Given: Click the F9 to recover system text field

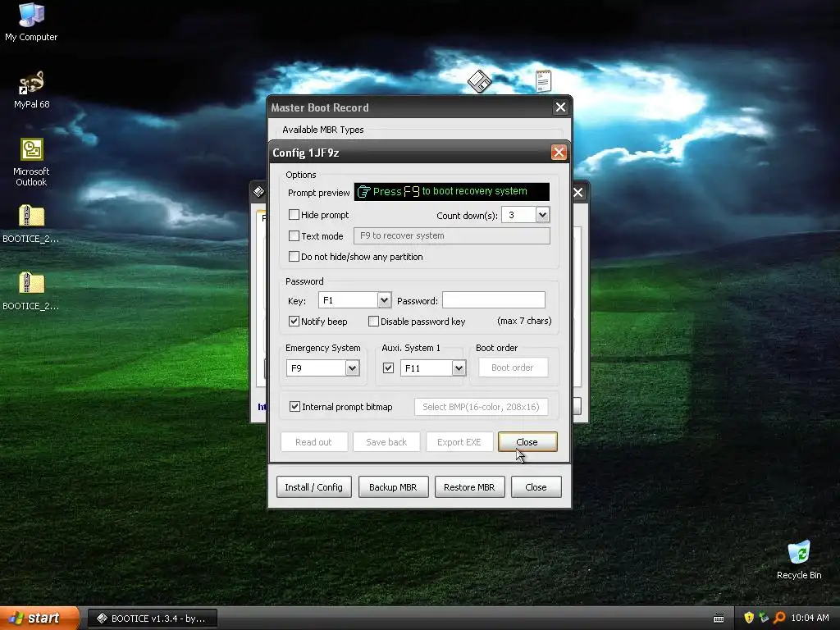Looking at the screenshot, I should [x=452, y=235].
